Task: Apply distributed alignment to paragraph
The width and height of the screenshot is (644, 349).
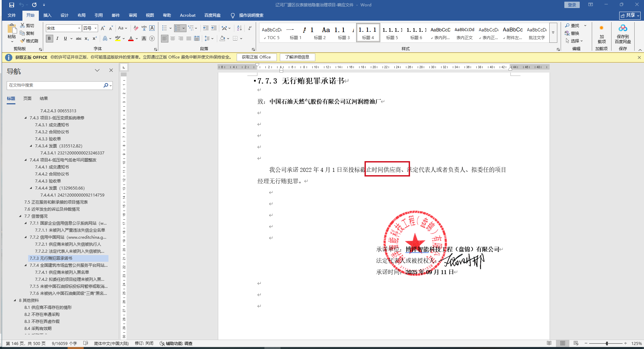Action: pos(197,38)
